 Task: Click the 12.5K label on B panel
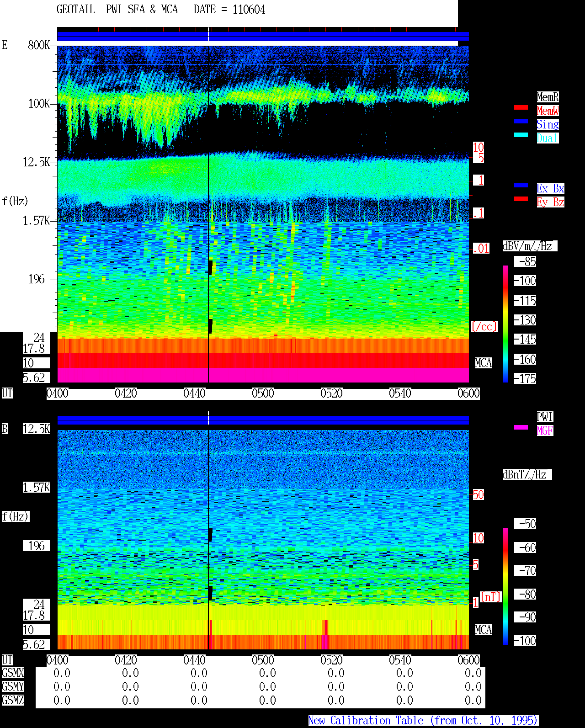point(37,429)
